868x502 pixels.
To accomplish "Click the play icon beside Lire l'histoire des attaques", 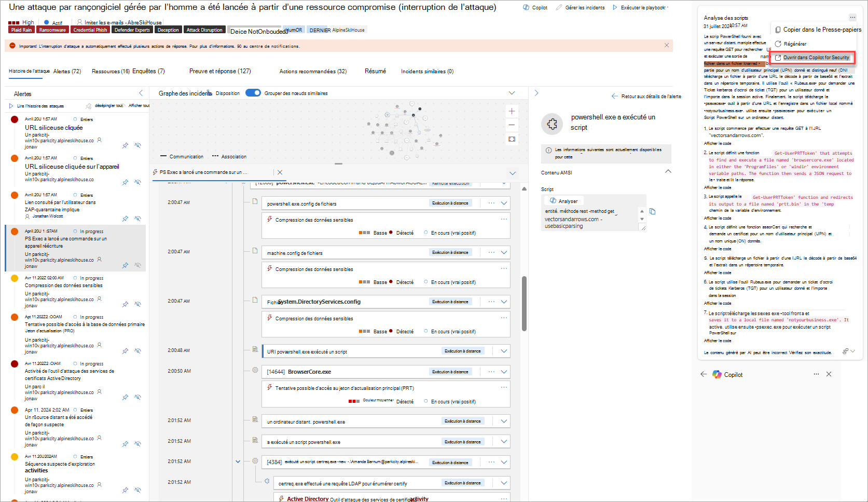I will tap(11, 106).
